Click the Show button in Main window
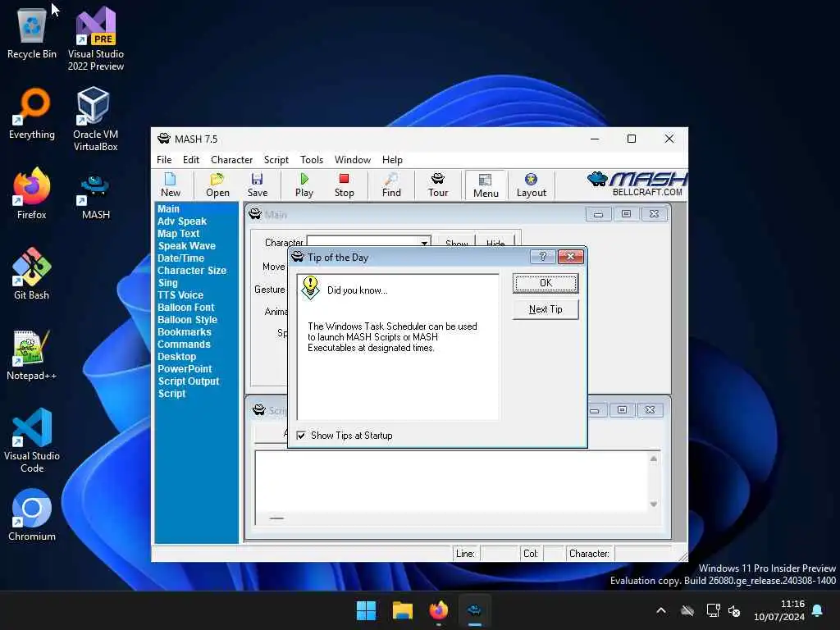This screenshot has height=630, width=840. coord(456,243)
